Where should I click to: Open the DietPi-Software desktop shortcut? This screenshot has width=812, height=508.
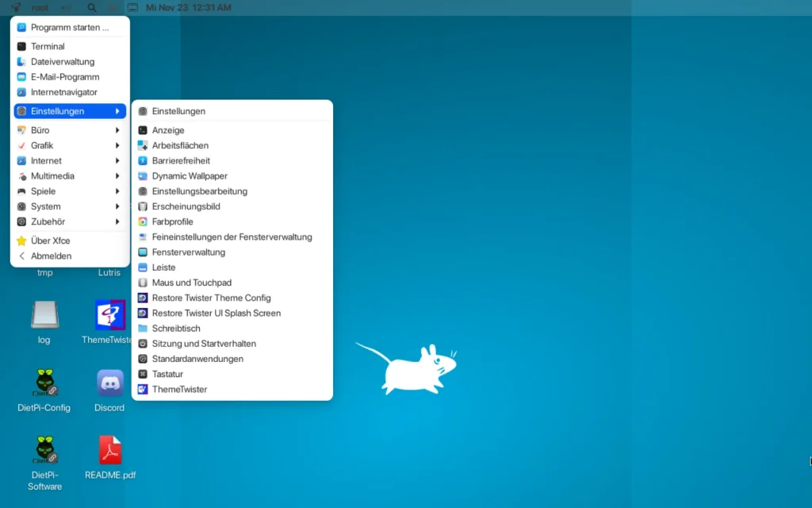44,451
